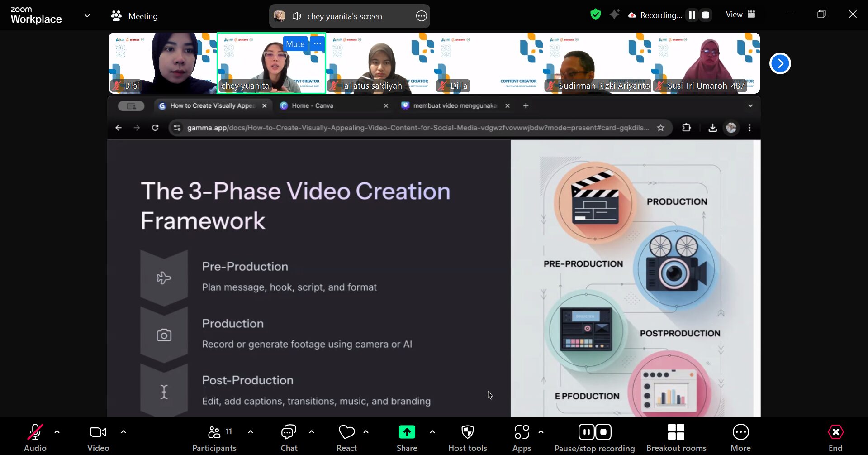
Task: Select Sudirman Rizki Ariyanto's video thumbnail
Action: [x=597, y=63]
